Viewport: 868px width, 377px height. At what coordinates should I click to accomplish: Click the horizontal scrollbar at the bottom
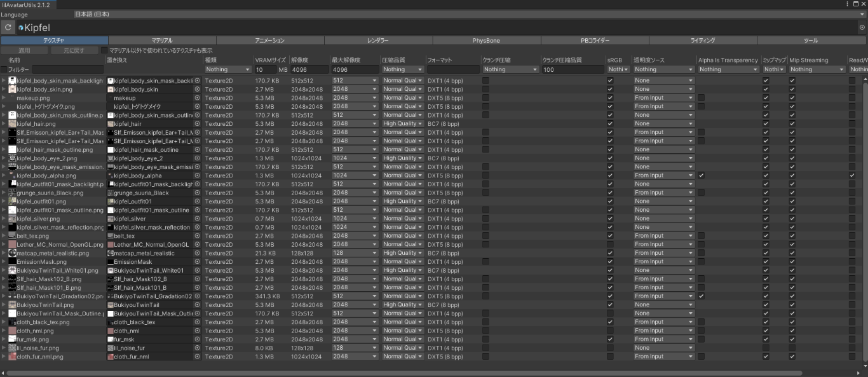403,373
